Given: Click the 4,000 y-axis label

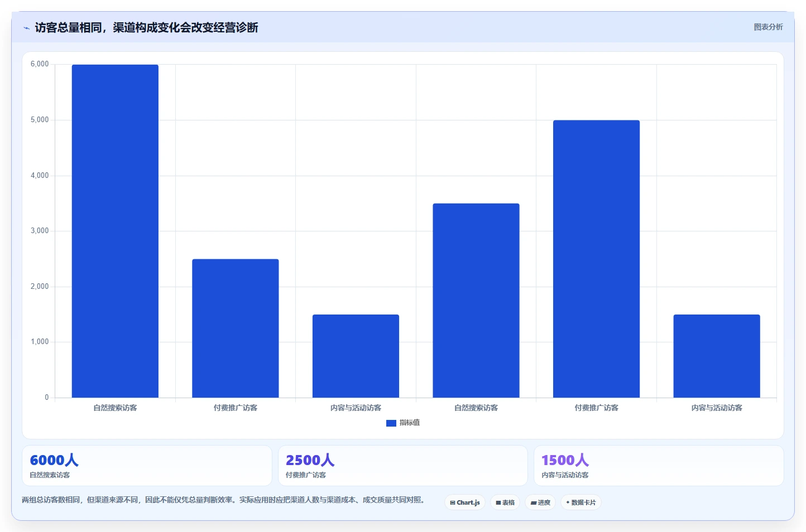Looking at the screenshot, I should pyautogui.click(x=40, y=176).
